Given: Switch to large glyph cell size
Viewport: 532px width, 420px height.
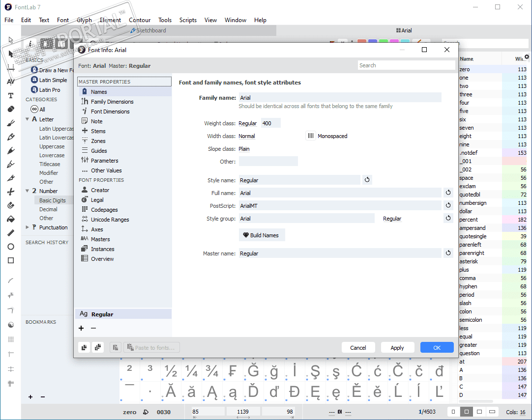Looking at the screenshot, I should click(479, 412).
